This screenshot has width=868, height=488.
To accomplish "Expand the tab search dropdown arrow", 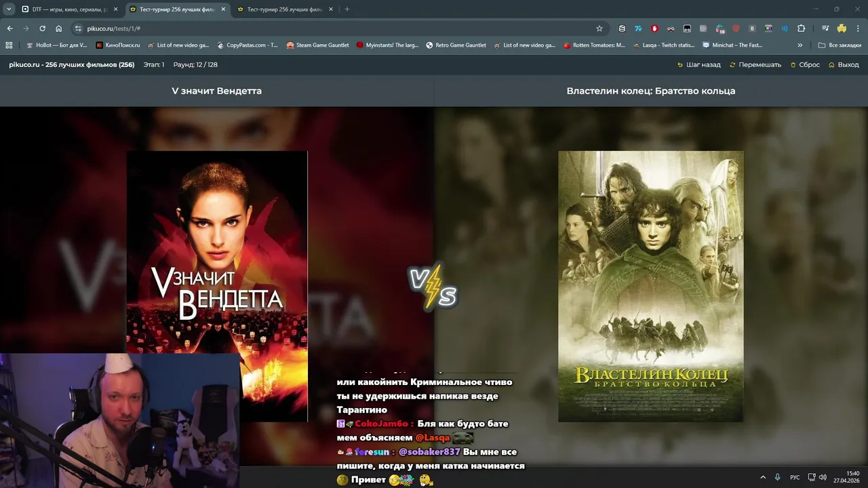I will click(x=9, y=9).
